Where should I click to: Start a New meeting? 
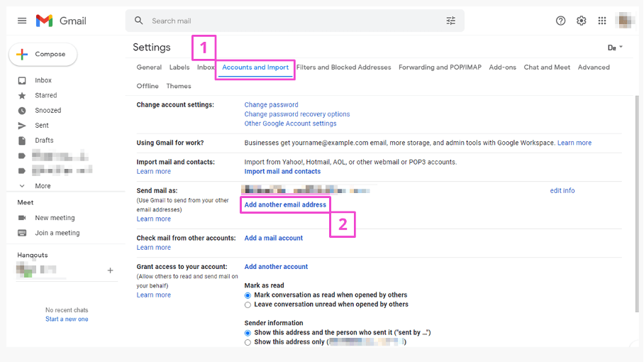click(55, 218)
